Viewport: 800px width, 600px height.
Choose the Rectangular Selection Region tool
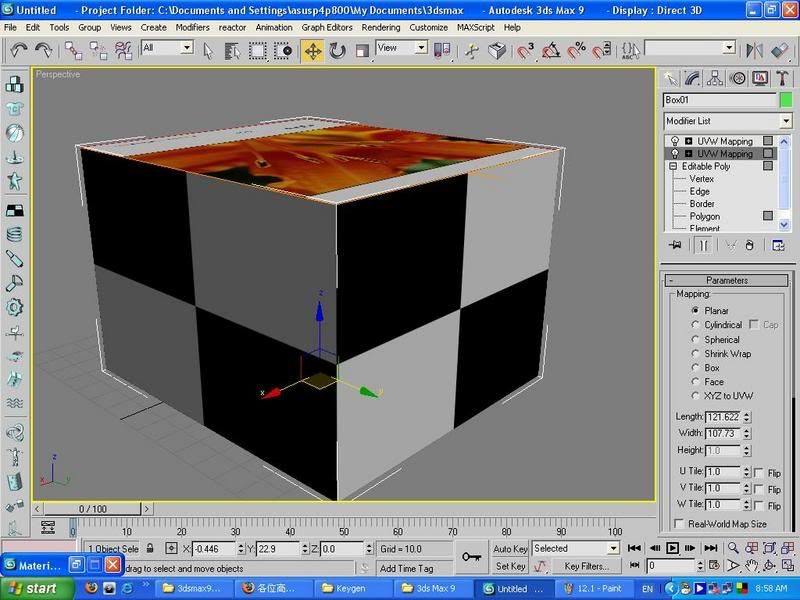tap(258, 51)
